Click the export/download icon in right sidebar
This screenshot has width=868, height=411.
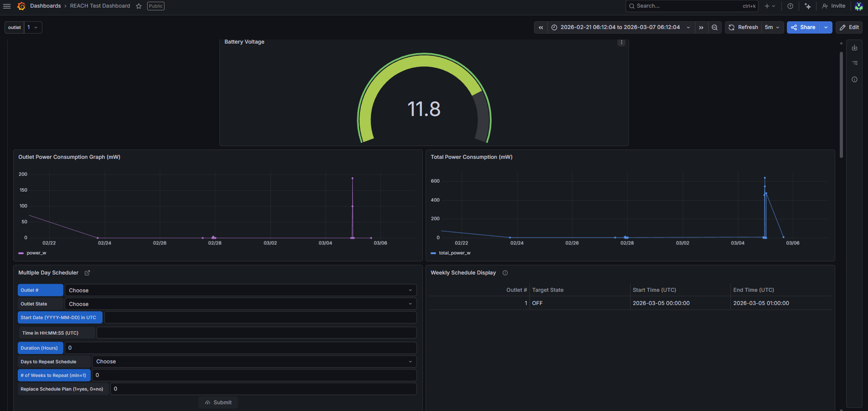click(854, 48)
